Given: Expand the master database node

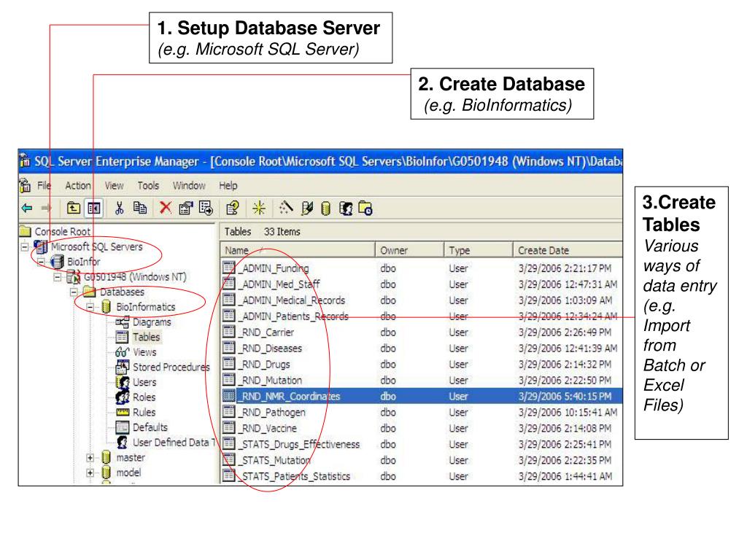Looking at the screenshot, I should [90, 458].
